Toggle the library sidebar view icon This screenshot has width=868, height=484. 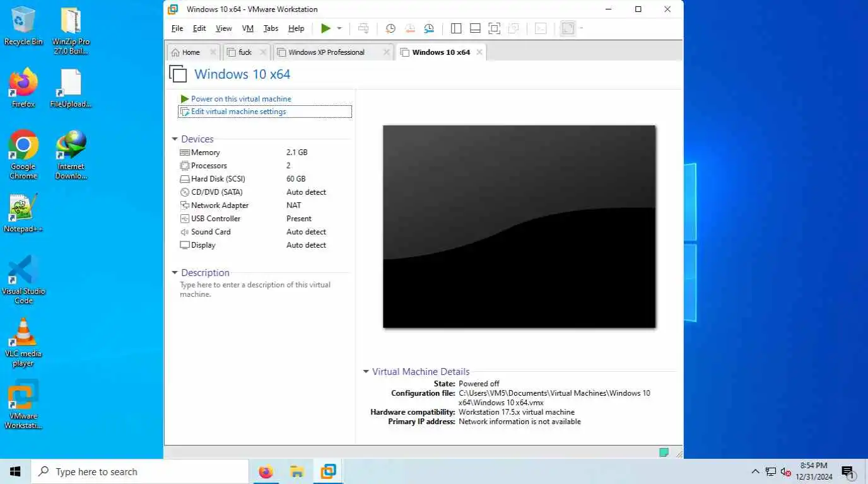(x=456, y=28)
